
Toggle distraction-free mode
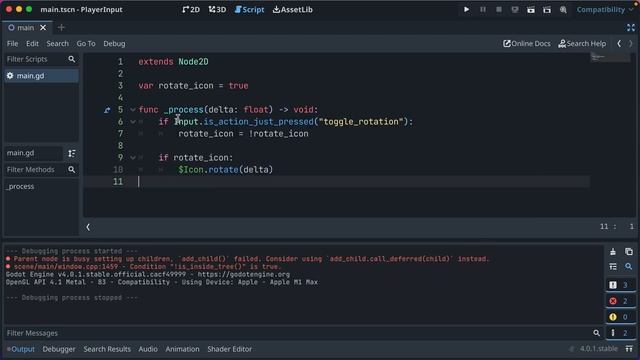click(631, 27)
